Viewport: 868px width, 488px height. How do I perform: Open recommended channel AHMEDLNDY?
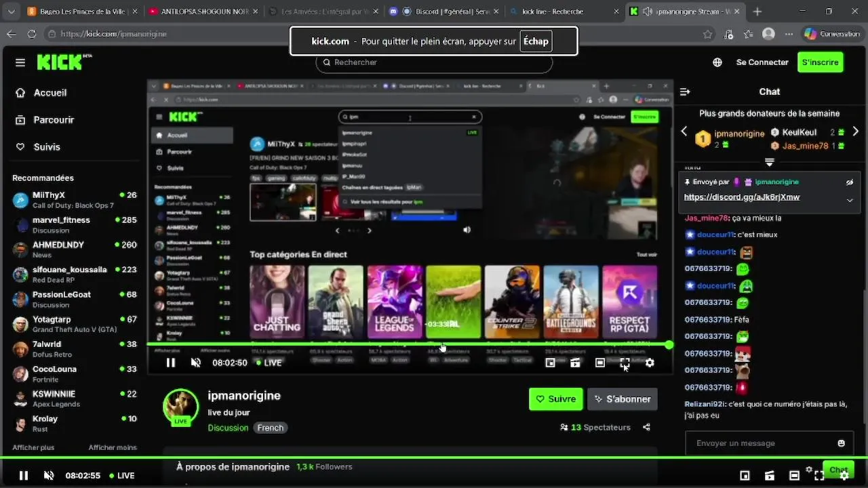pyautogui.click(x=75, y=249)
